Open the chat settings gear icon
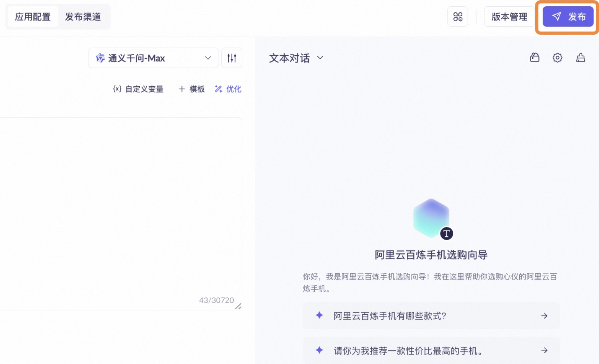The image size is (599, 364). (557, 58)
